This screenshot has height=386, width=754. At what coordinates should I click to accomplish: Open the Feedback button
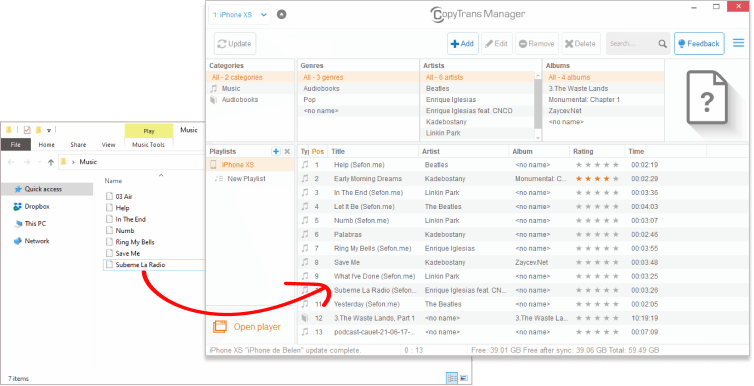pyautogui.click(x=699, y=44)
